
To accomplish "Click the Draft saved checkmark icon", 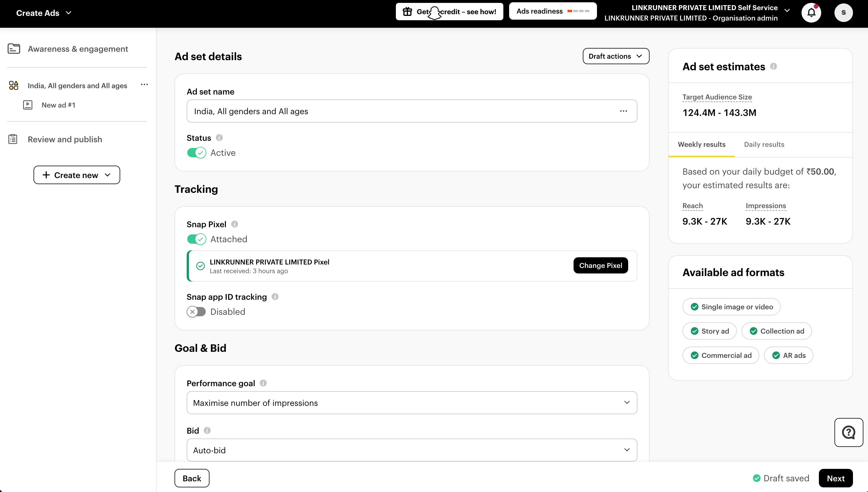I will 756,478.
